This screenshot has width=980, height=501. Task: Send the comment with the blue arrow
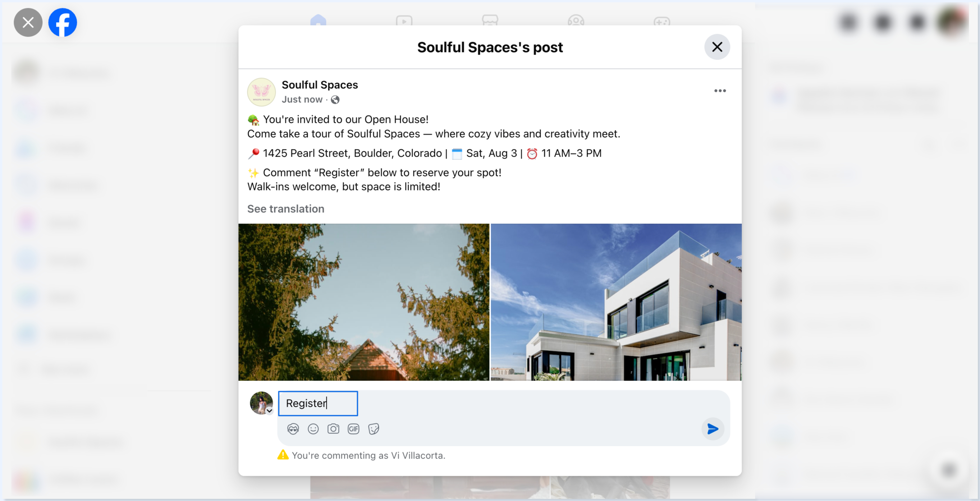(x=713, y=429)
